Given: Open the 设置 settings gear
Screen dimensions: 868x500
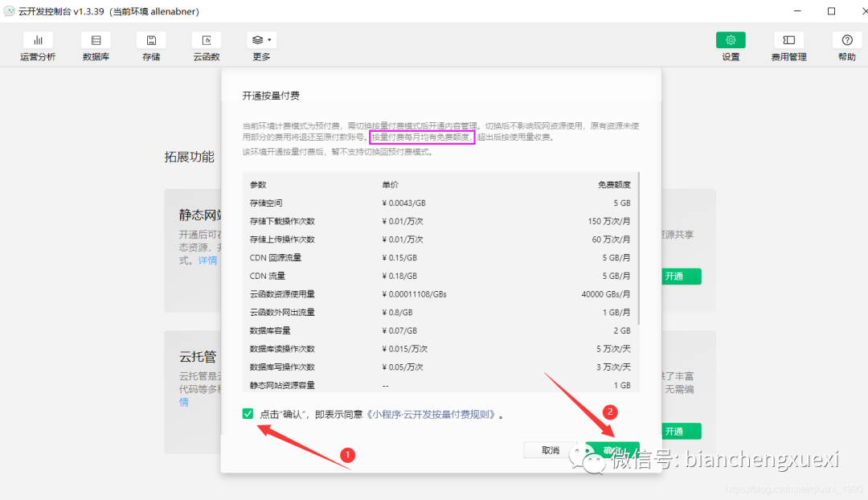Looking at the screenshot, I should coord(731,47).
